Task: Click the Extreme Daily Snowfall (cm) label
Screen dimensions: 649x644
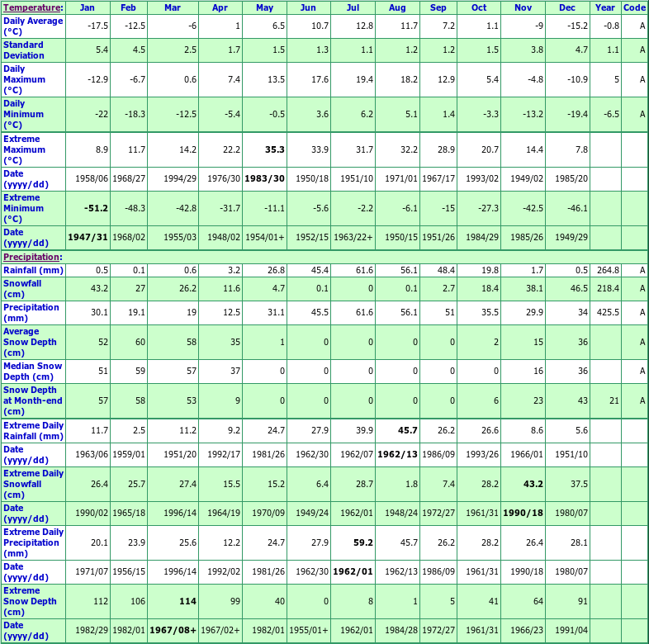Action: coord(33,484)
